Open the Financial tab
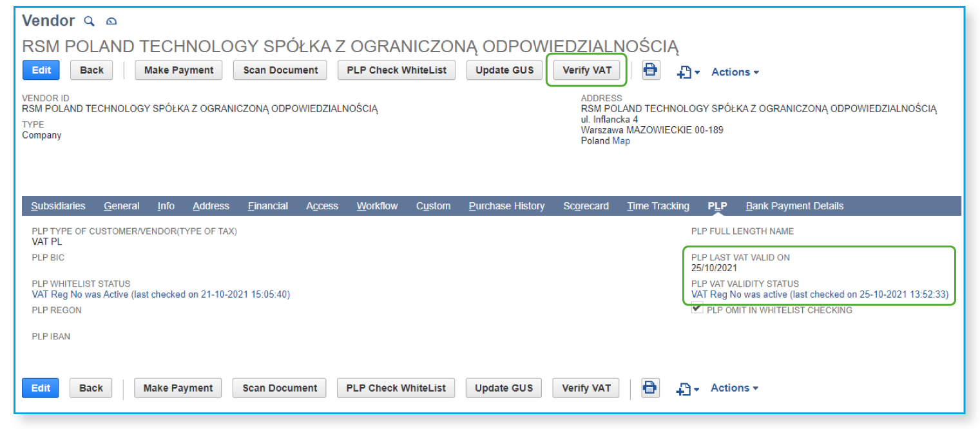The width and height of the screenshot is (980, 429). click(268, 206)
